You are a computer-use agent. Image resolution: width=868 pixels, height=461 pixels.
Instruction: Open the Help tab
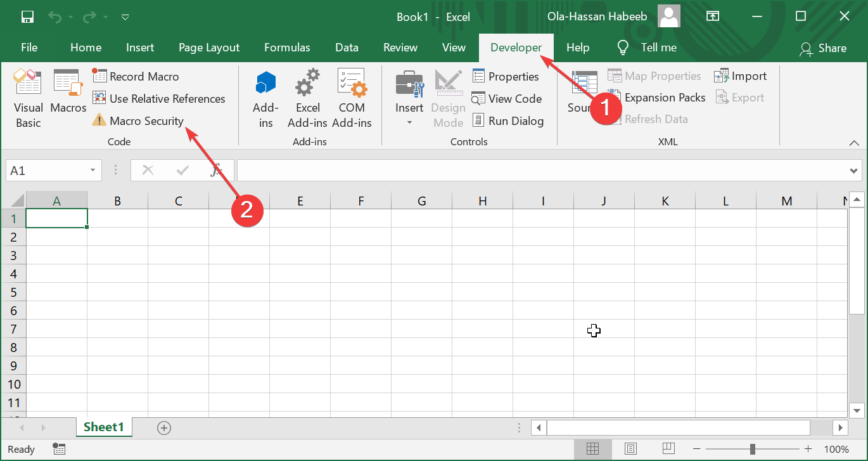tap(578, 48)
